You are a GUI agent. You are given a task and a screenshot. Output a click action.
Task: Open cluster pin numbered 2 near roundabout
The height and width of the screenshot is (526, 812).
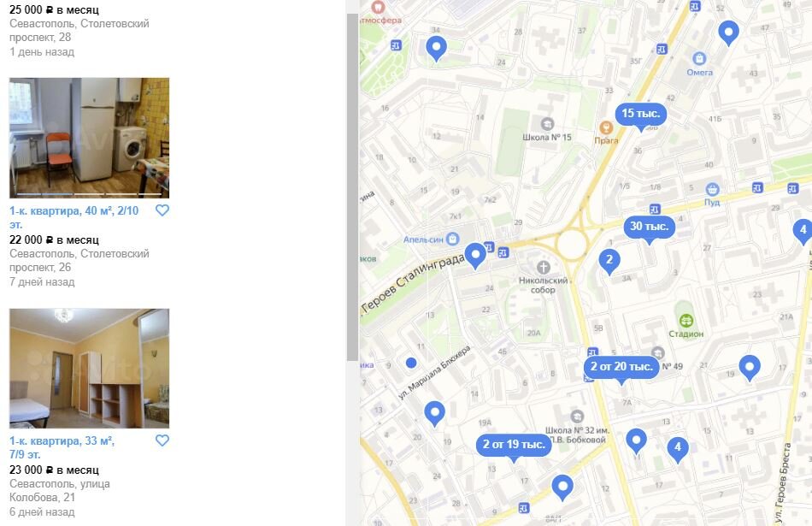[x=609, y=261]
